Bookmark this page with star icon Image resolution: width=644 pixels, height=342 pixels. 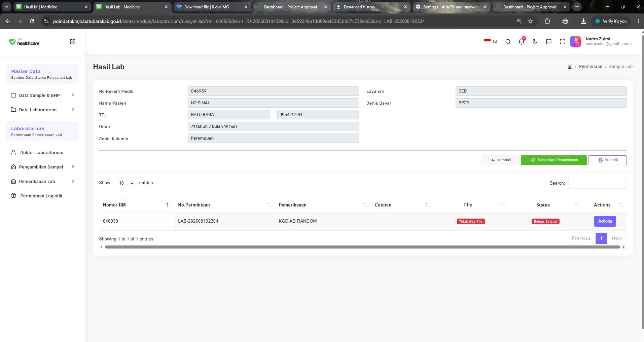[x=530, y=21]
